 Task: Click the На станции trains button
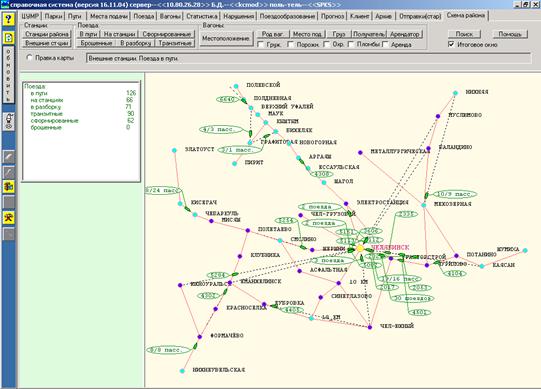(x=119, y=34)
